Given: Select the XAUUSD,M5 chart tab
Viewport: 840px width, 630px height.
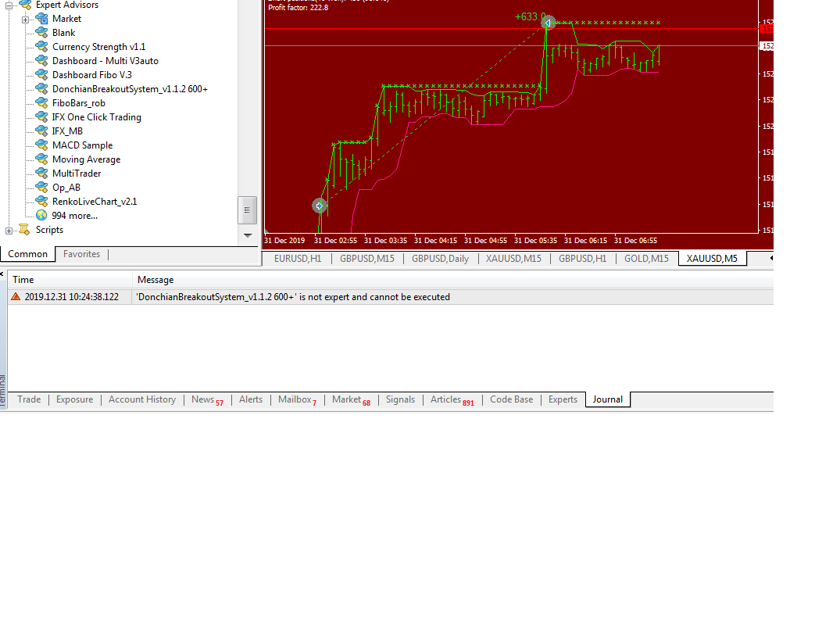Looking at the screenshot, I should click(712, 258).
